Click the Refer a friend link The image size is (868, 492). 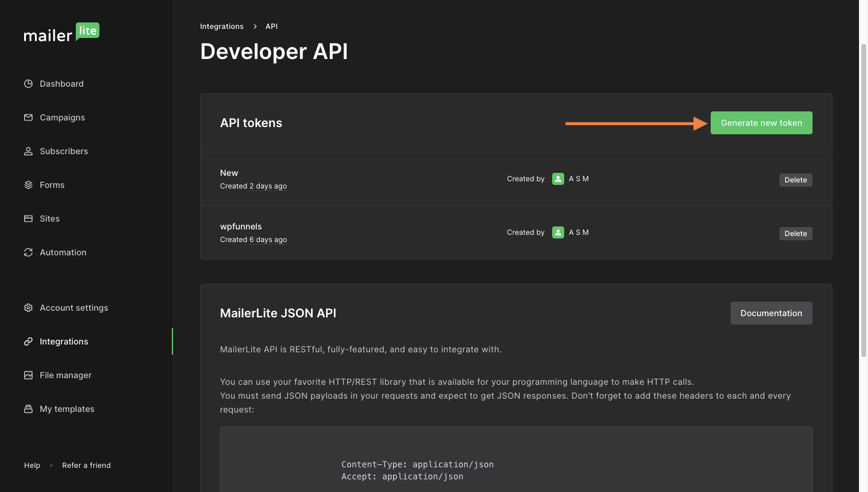[x=86, y=466]
